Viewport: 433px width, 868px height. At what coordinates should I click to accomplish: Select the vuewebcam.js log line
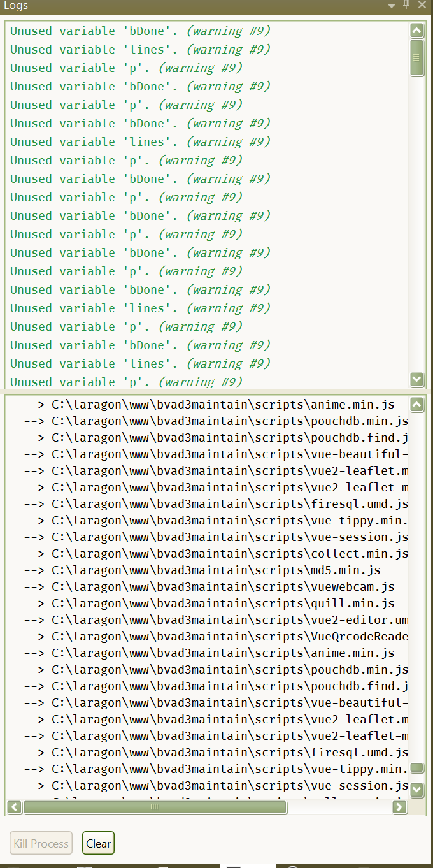pos(208,587)
